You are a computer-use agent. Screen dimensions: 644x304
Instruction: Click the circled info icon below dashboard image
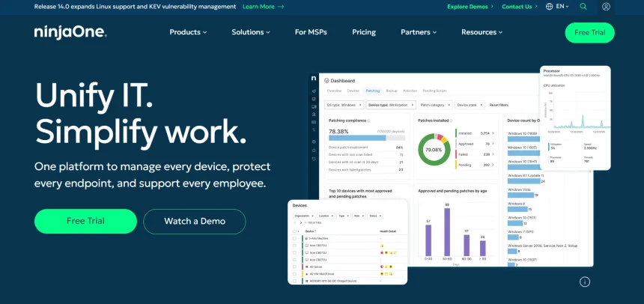(585, 282)
